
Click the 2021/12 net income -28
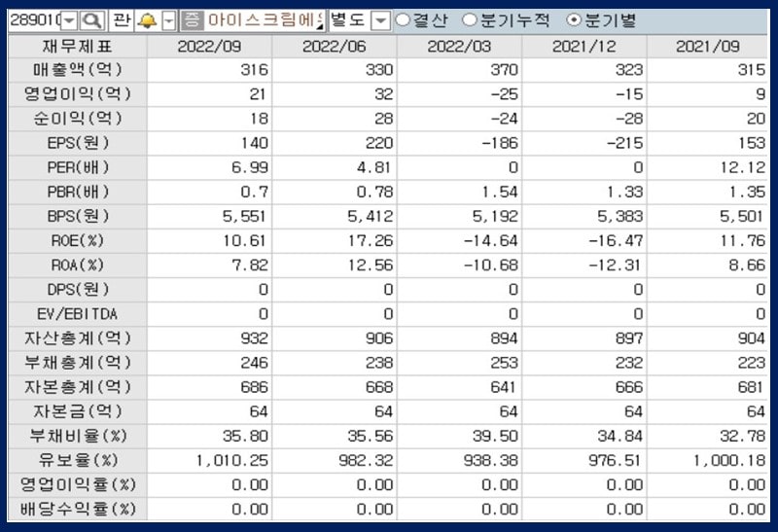coord(629,119)
